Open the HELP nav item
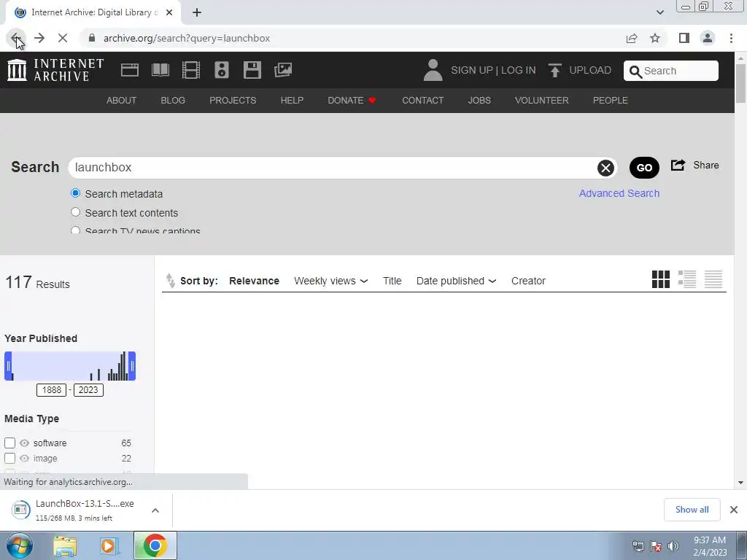The height and width of the screenshot is (560, 747). (292, 101)
